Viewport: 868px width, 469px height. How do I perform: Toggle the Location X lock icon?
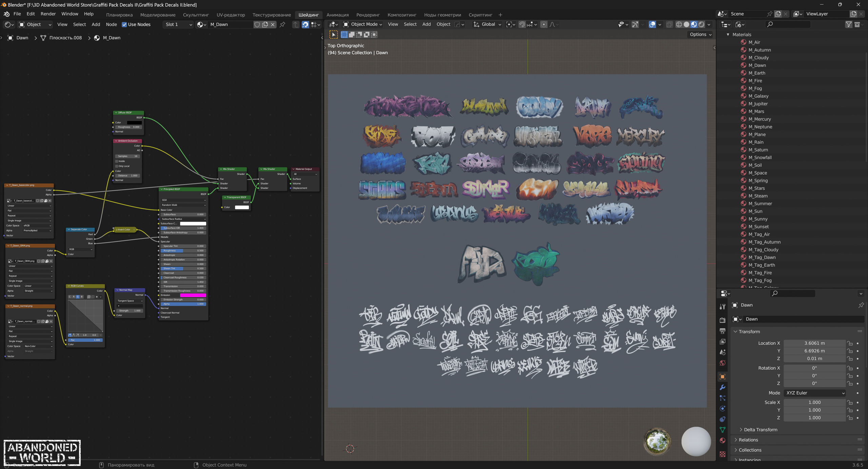tap(850, 343)
